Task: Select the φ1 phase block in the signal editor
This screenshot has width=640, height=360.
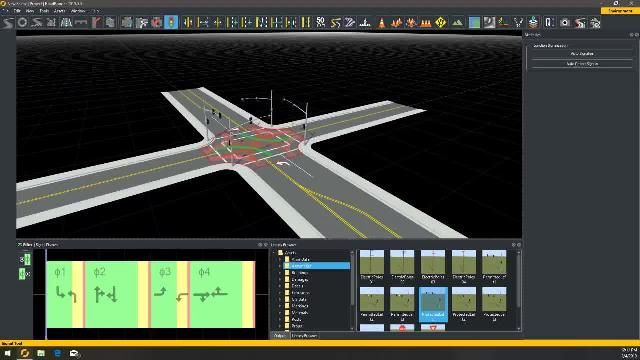Action: pyautogui.click(x=59, y=294)
